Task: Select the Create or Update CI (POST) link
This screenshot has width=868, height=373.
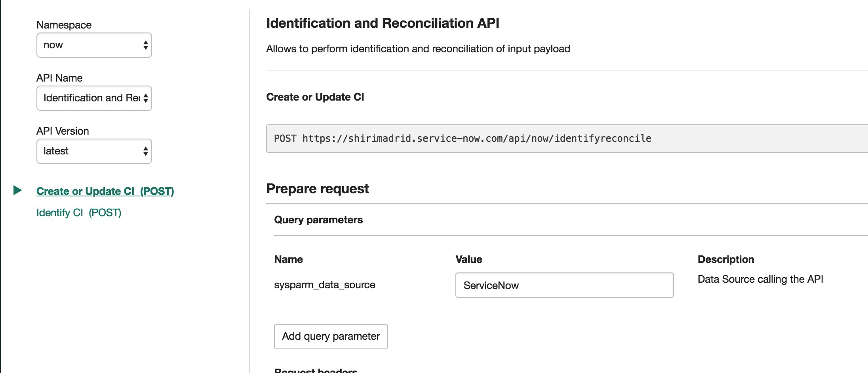Action: point(105,191)
